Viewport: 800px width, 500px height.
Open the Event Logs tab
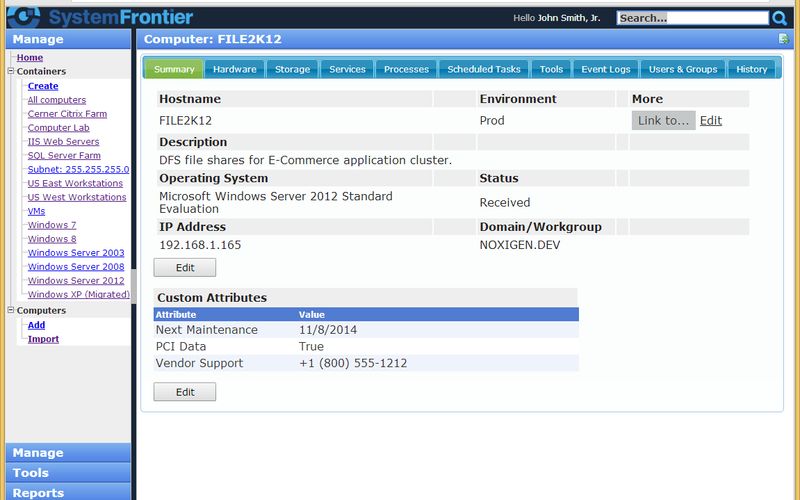pos(606,69)
